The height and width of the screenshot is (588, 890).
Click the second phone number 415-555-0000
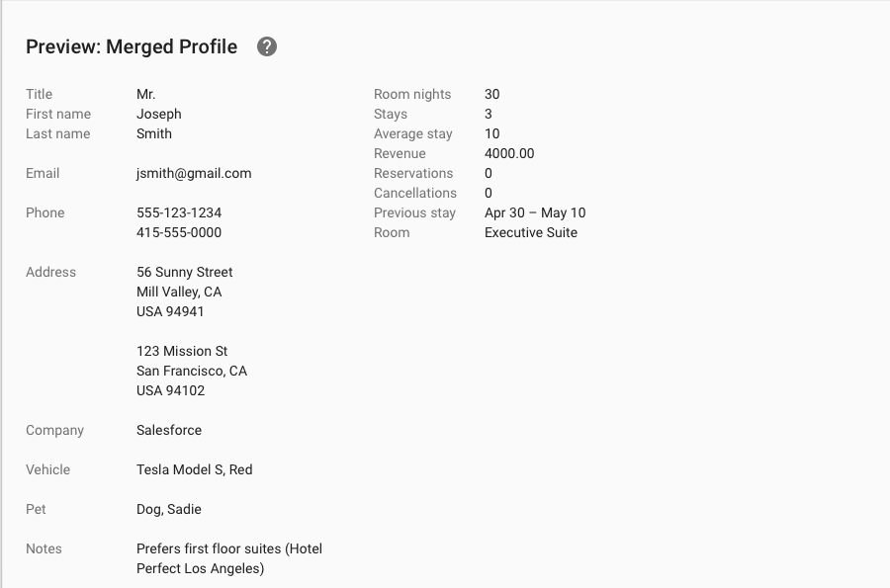179,232
